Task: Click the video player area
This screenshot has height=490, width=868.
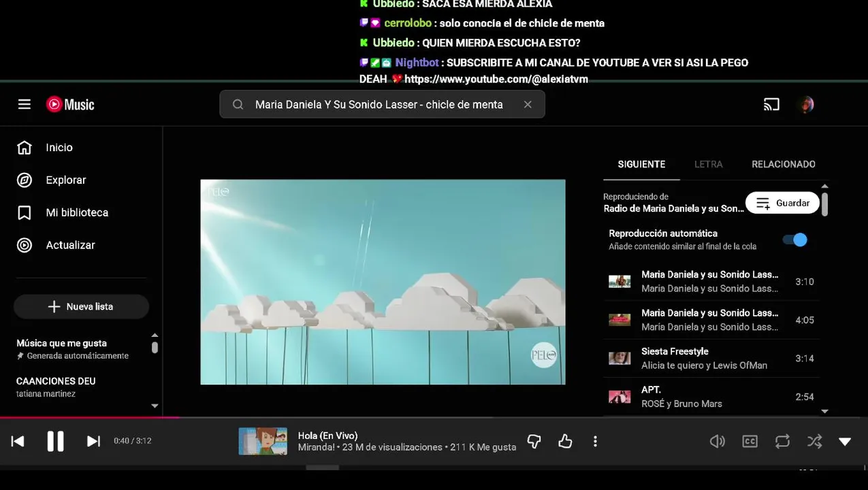Action: (x=383, y=282)
